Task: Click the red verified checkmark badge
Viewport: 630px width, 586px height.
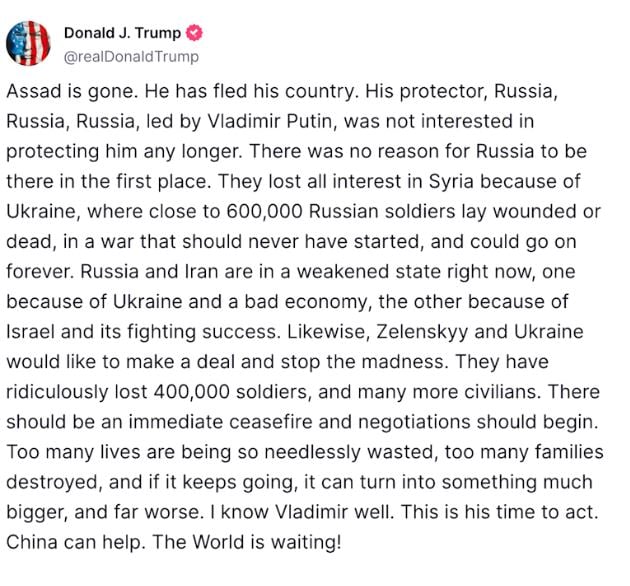Action: 194,33
